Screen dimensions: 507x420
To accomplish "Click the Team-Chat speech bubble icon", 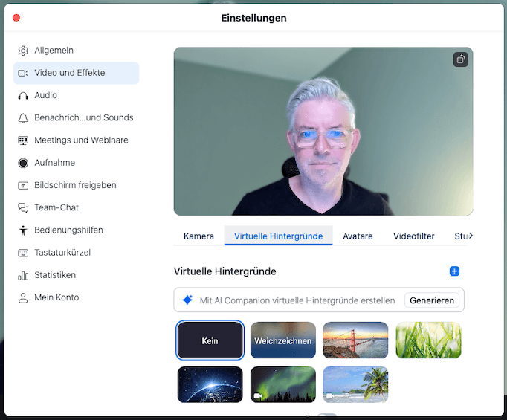I will [23, 208].
